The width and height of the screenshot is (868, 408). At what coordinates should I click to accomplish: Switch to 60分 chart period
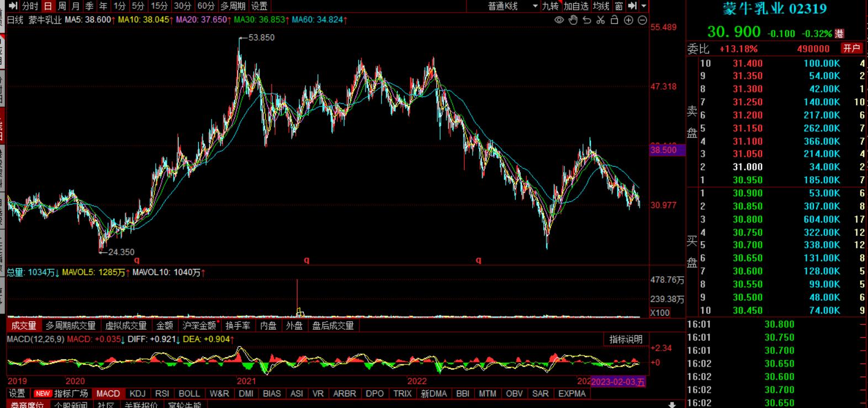[x=205, y=6]
